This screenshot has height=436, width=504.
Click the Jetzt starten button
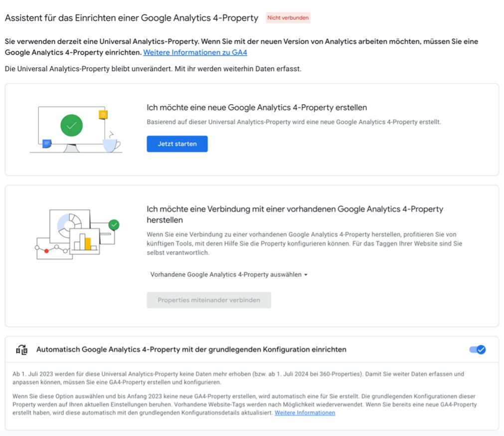177,144
